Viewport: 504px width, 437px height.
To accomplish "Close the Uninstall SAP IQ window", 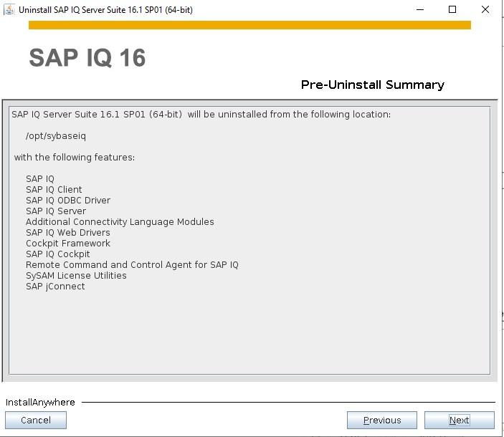I will point(485,9).
